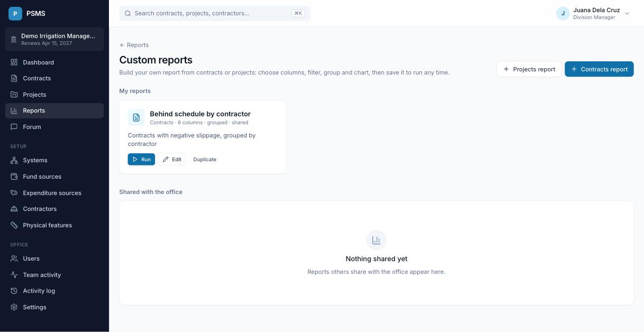Click the Expenditure sources tags icon
Viewport: 644px width, 332px height.
pos(14,193)
